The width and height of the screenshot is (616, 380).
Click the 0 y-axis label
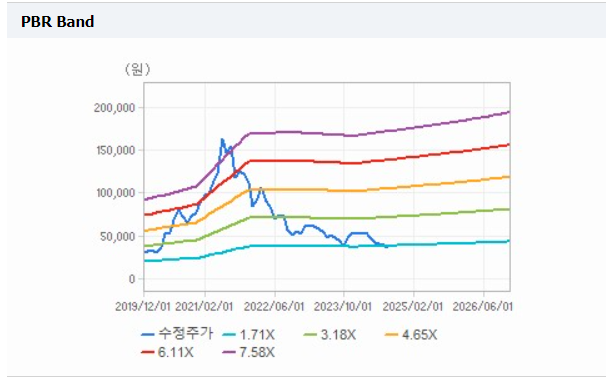pyautogui.click(x=132, y=279)
